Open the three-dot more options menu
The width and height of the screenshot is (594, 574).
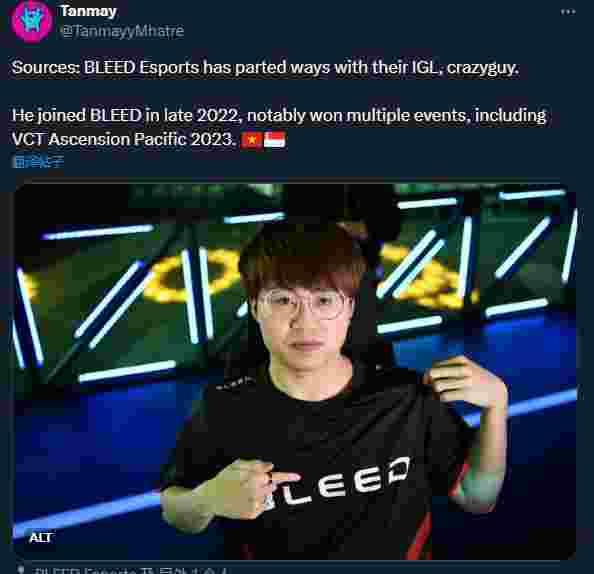tap(568, 12)
